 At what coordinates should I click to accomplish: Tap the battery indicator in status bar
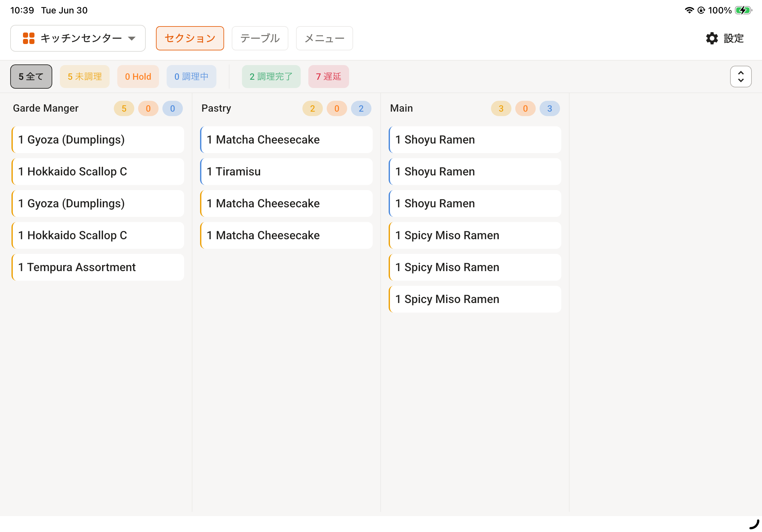pos(743,10)
